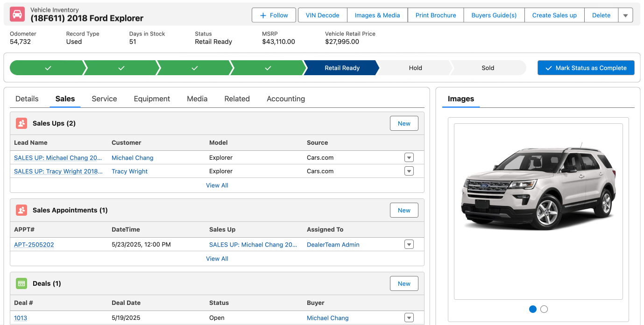Click the deal status Open
The image size is (644, 325).
tap(217, 318)
